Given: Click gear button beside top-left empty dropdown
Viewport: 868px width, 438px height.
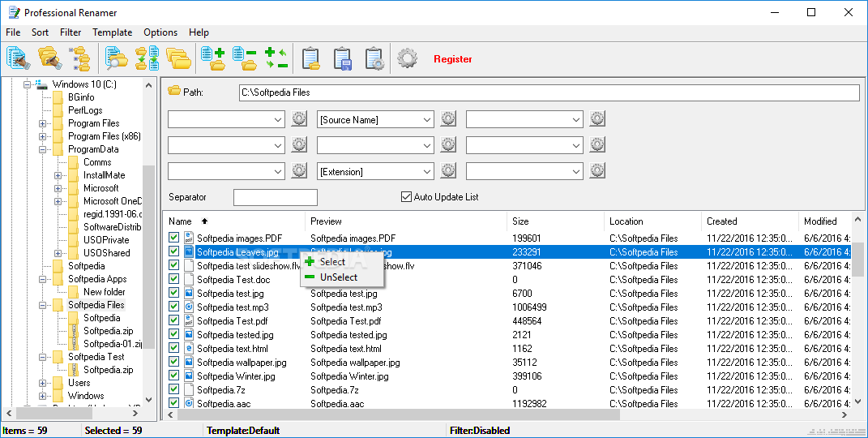Looking at the screenshot, I should pyautogui.click(x=299, y=118).
